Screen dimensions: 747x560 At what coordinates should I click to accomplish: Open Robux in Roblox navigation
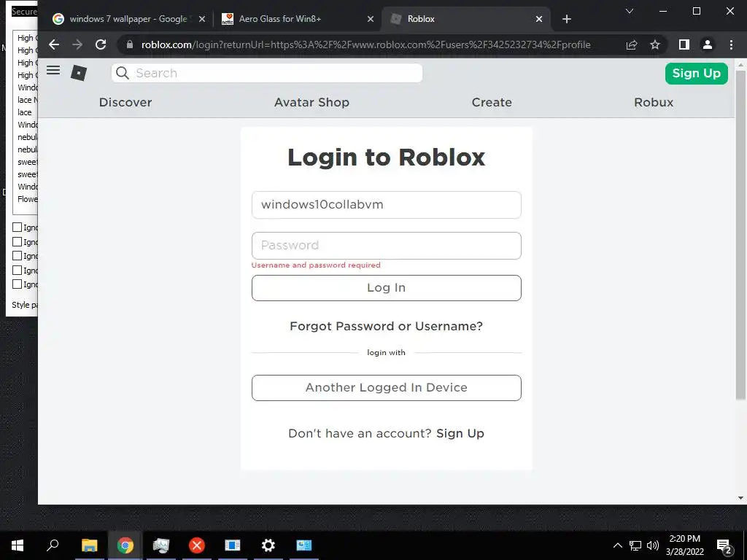[x=654, y=102]
